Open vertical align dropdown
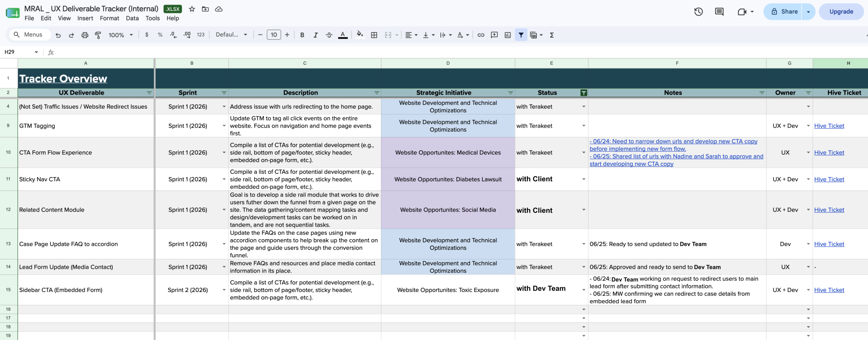 [429, 35]
